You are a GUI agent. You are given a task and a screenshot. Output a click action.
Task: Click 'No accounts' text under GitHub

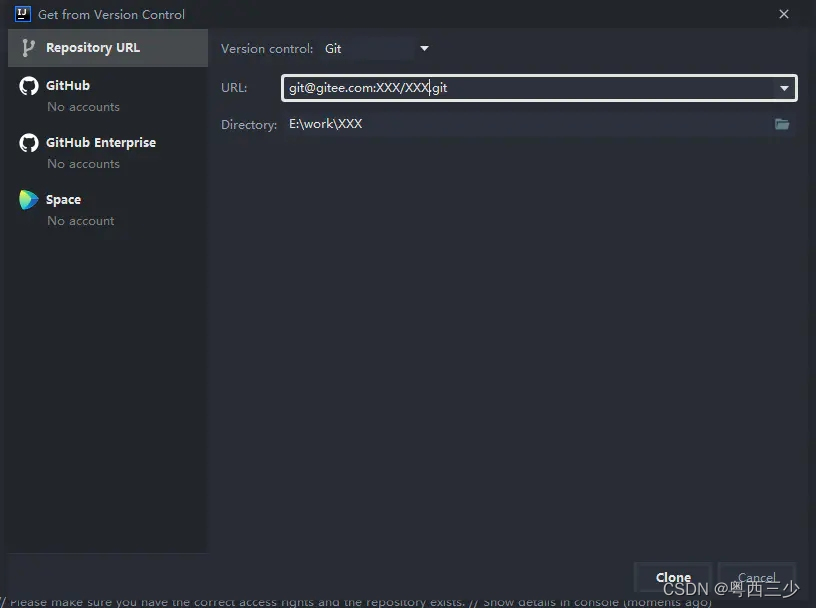click(83, 107)
